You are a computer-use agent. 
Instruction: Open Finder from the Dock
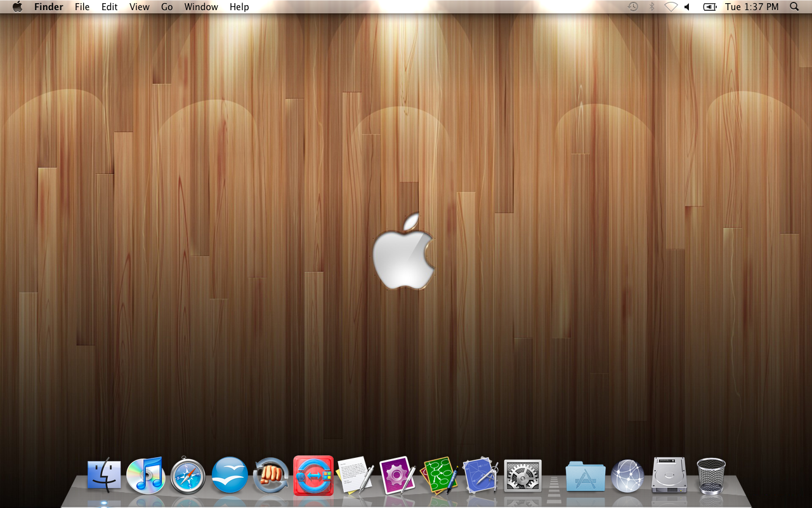[104, 475]
